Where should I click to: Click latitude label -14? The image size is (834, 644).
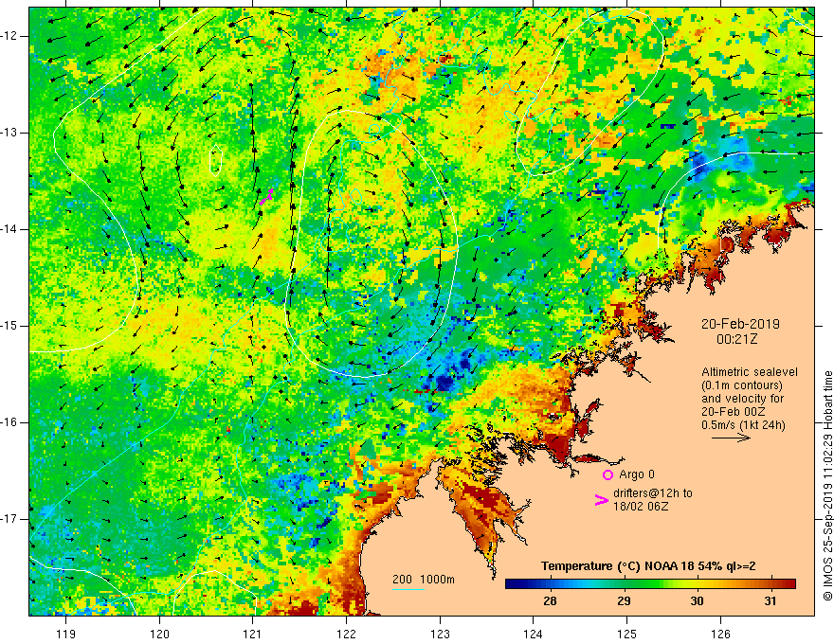(x=10, y=229)
